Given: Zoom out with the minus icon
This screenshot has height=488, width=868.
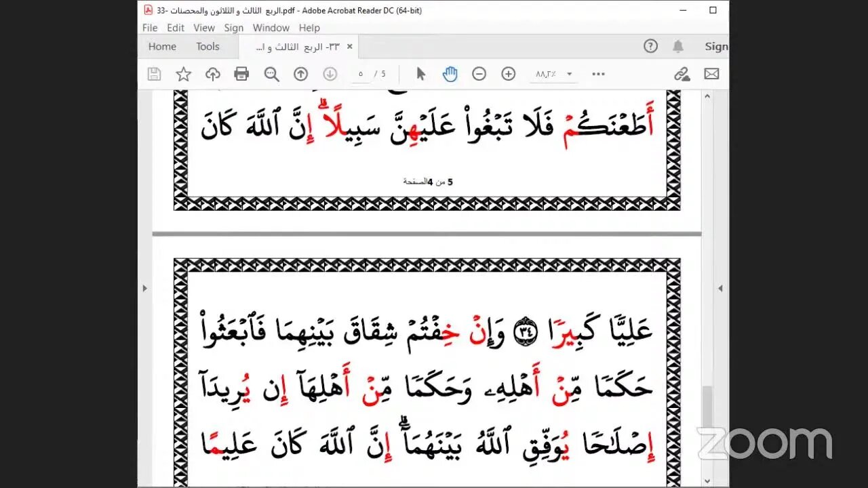Looking at the screenshot, I should (479, 74).
